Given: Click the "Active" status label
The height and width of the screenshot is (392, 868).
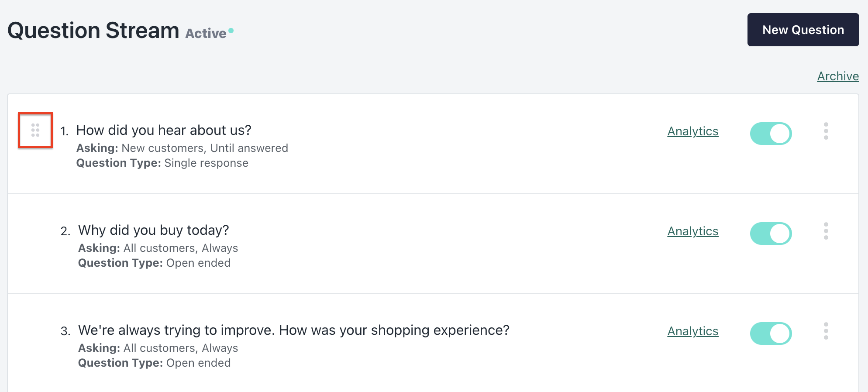Looking at the screenshot, I should tap(206, 34).
